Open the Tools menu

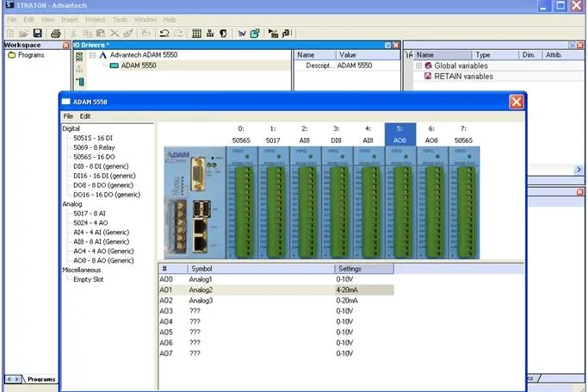pos(120,20)
